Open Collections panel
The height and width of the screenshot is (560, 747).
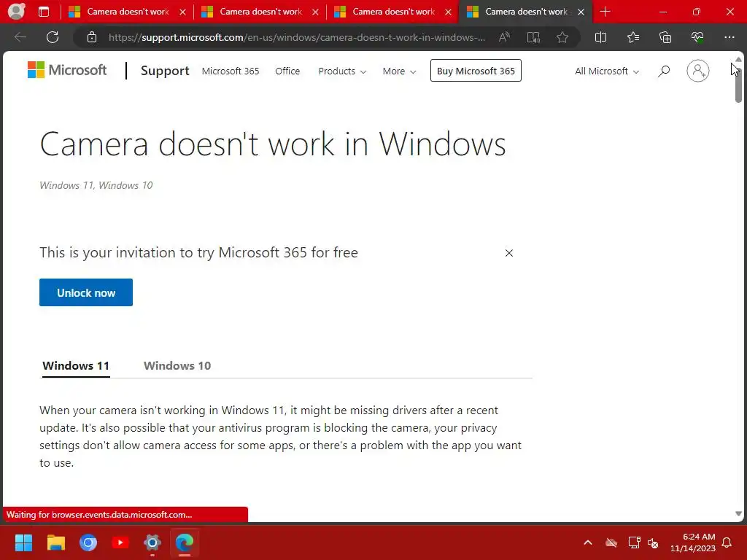[665, 37]
